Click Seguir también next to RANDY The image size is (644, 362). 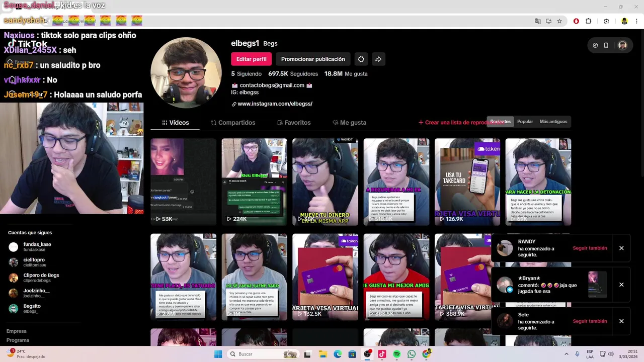coord(590,248)
